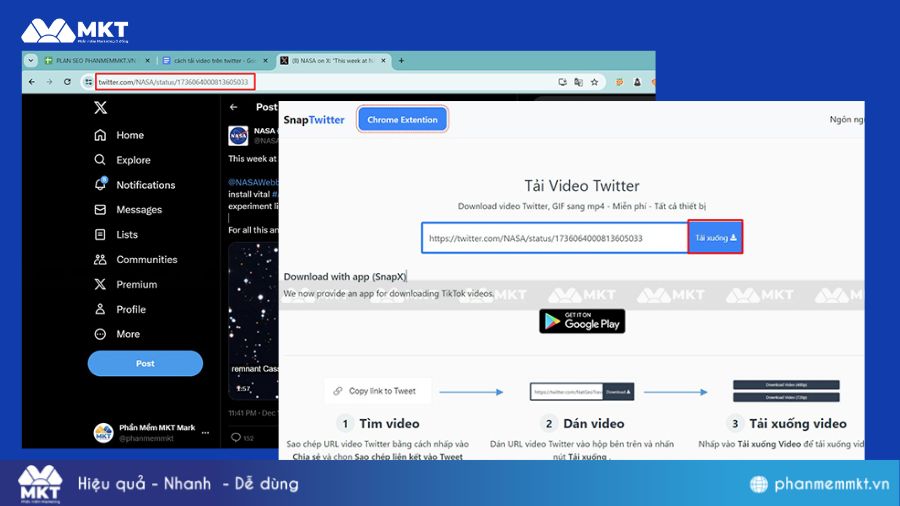Click the Tải xuống video step heading
The width and height of the screenshot is (900, 506).
[x=798, y=423]
